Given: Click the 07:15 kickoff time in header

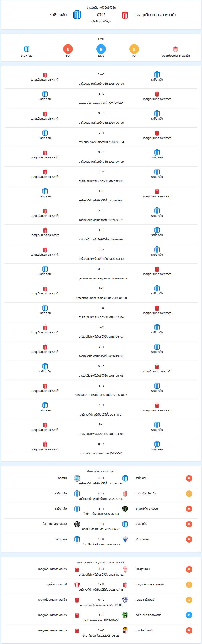Looking at the screenshot, I should (101, 15).
